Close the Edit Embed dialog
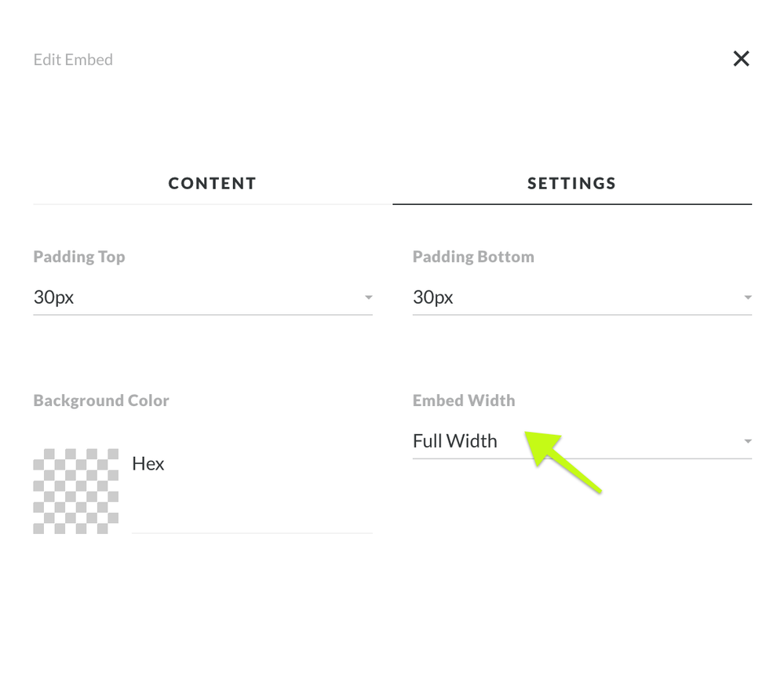The height and width of the screenshot is (691, 784). (x=741, y=59)
